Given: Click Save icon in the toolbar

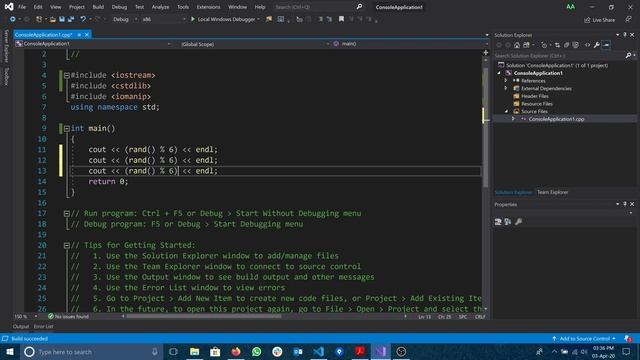Looking at the screenshot, I should [x=62, y=19].
